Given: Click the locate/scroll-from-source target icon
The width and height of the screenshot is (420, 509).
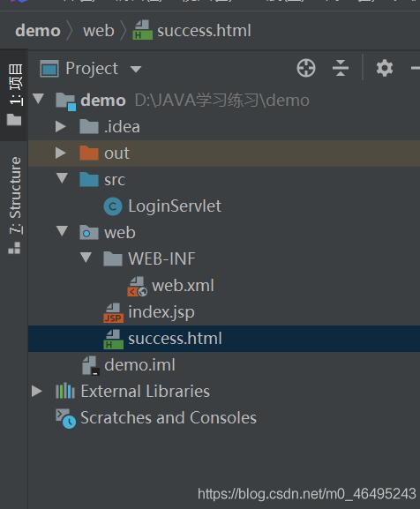Looking at the screenshot, I should 306,68.
